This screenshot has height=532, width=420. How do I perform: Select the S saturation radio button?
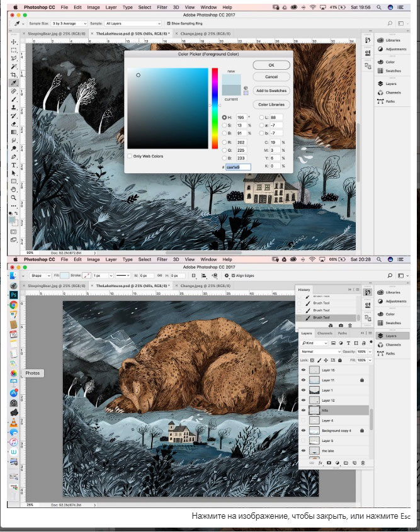(224, 125)
